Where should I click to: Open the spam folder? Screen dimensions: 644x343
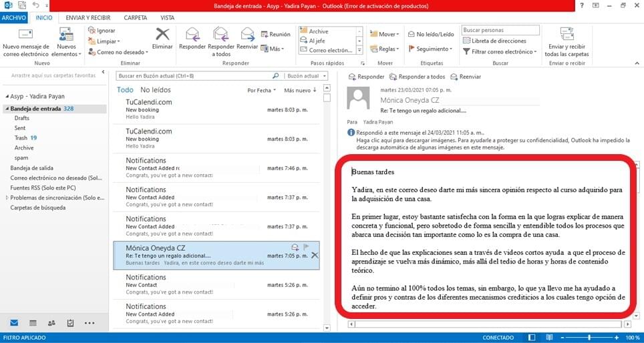[21, 158]
